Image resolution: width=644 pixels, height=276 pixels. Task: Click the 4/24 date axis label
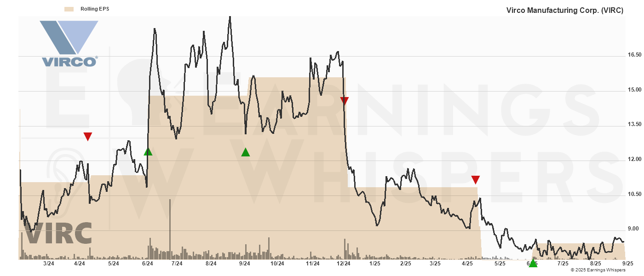coord(80,264)
